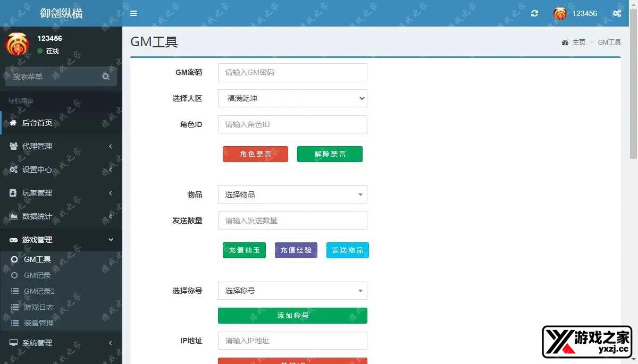
Task: Open the 选择大区 dropdown
Action: pyautogui.click(x=292, y=98)
